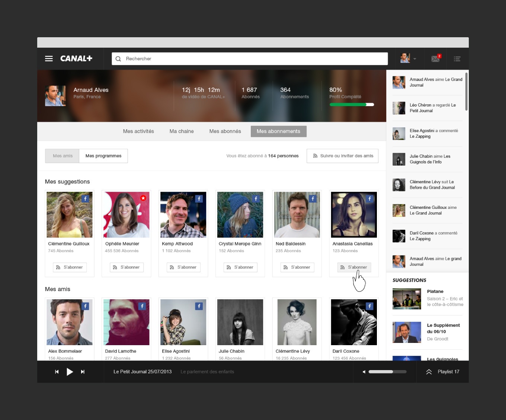This screenshot has height=420, width=506.
Task: Open the messages envelope icon
Action: coord(435,59)
